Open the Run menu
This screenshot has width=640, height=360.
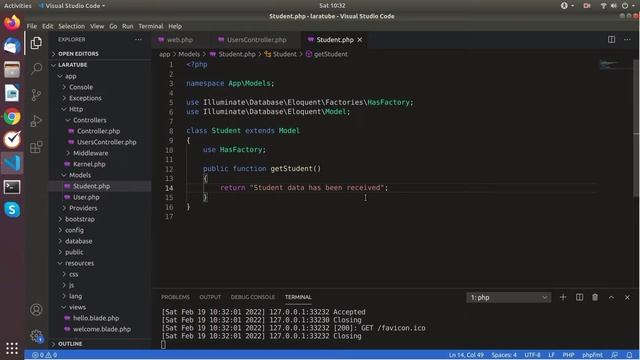(127, 26)
